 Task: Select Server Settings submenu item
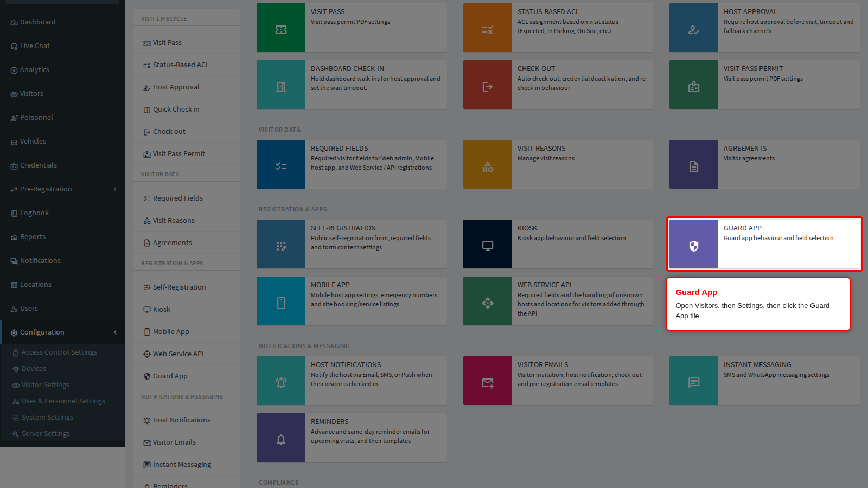[x=62, y=434]
